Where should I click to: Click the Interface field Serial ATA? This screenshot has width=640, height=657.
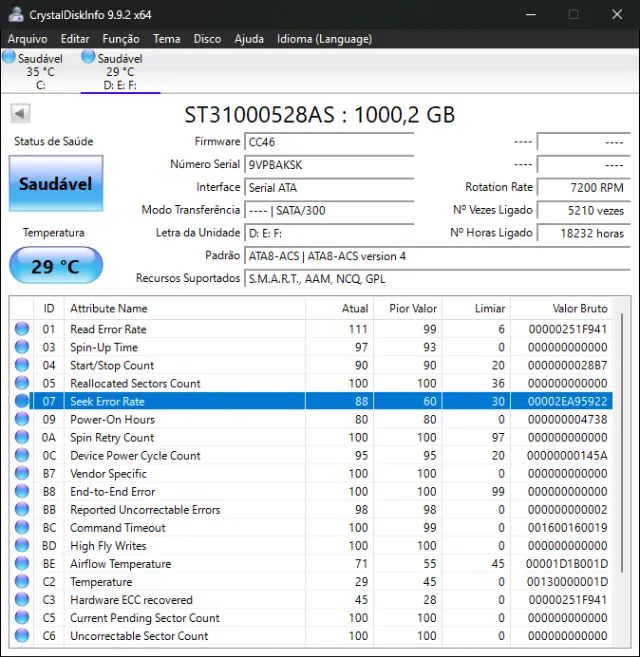(329, 187)
